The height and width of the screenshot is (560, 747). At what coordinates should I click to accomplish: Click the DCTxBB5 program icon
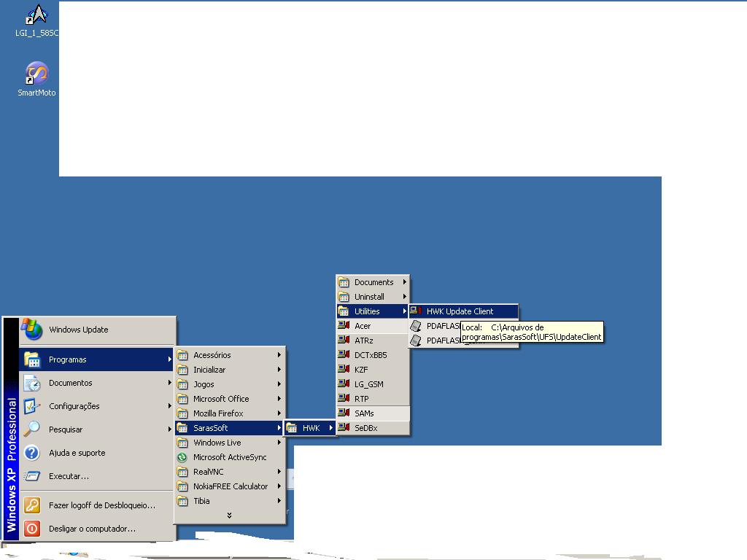click(344, 355)
